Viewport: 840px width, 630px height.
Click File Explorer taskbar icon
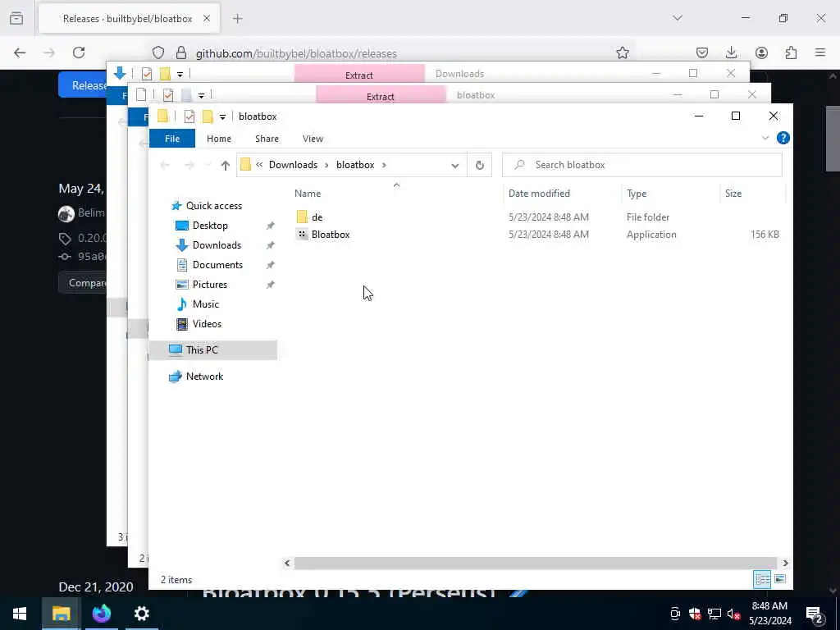(x=61, y=614)
